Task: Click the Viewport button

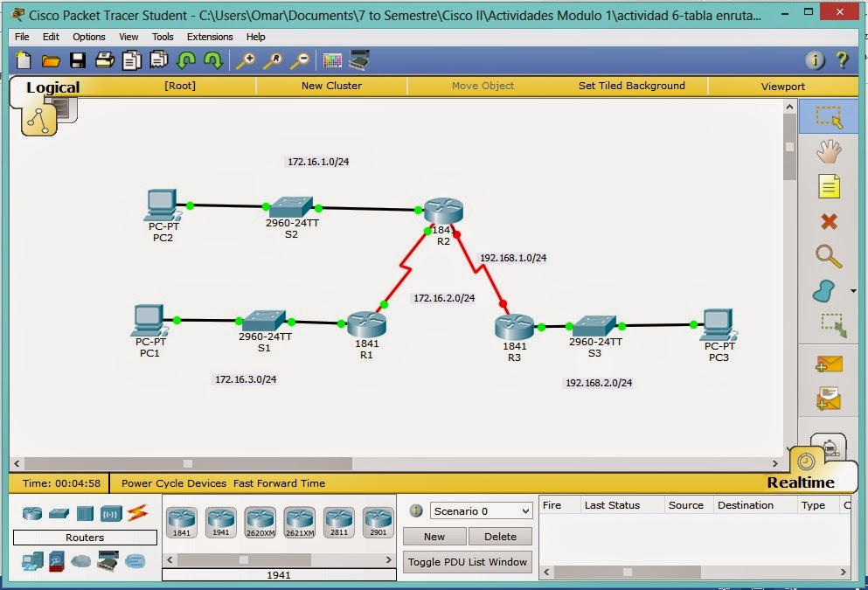Action: pos(782,87)
